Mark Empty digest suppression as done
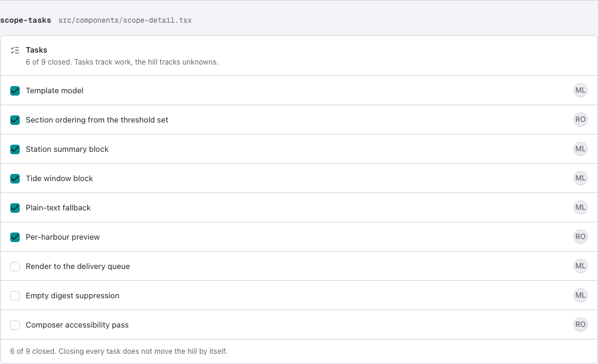 pyautogui.click(x=15, y=296)
